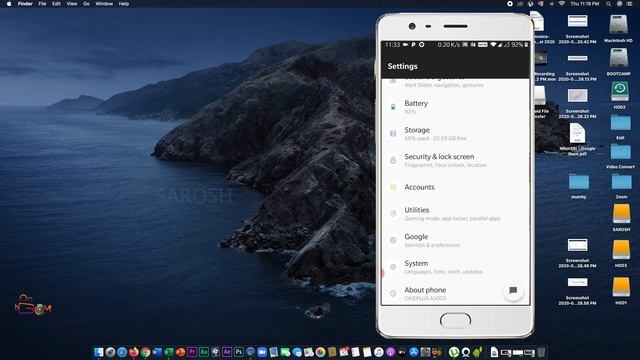Image resolution: width=640 pixels, height=360 pixels.
Task: Open Notification Center from menu bar
Action: (x=629, y=4)
